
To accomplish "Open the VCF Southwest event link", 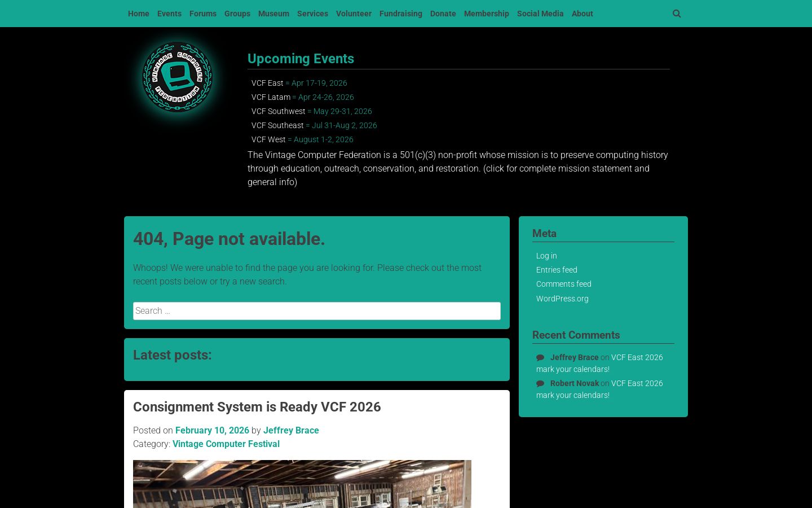I will click(x=279, y=111).
